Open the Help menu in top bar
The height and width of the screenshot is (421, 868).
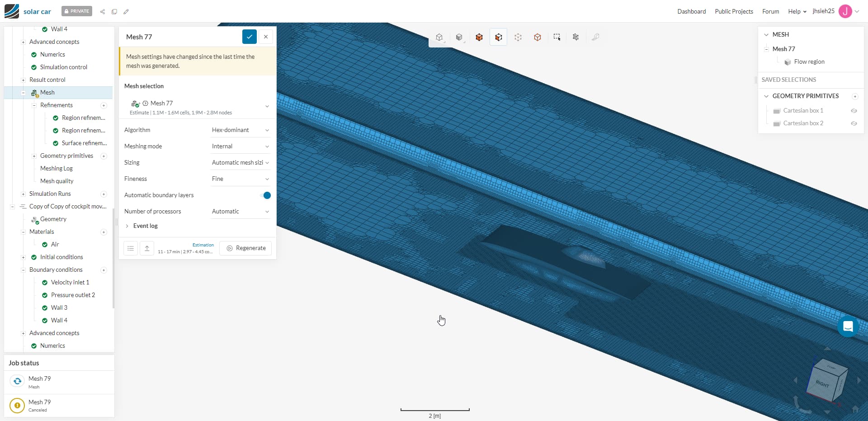pos(797,12)
